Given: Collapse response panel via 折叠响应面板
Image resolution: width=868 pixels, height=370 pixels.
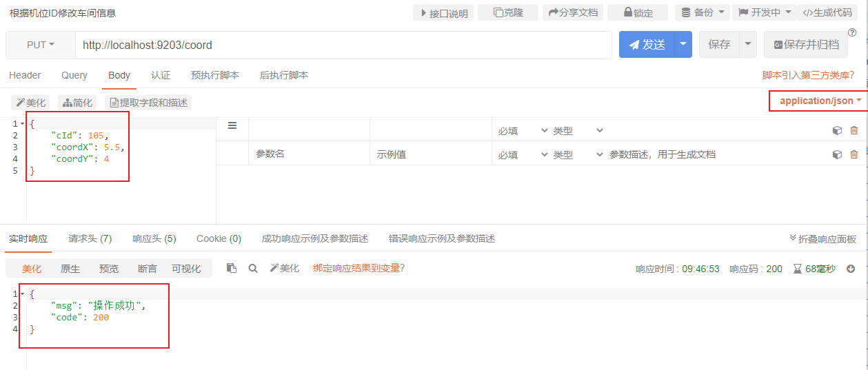Looking at the screenshot, I should [822, 238].
